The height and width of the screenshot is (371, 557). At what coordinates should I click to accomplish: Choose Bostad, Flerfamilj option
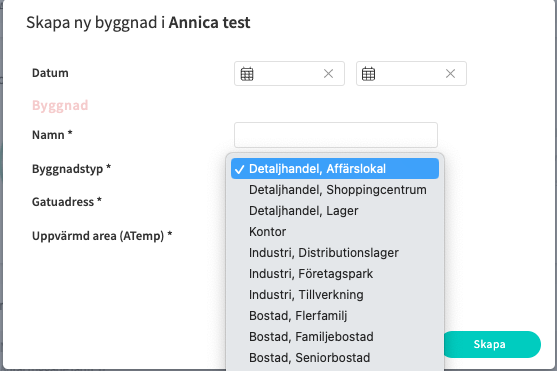tap(335, 315)
